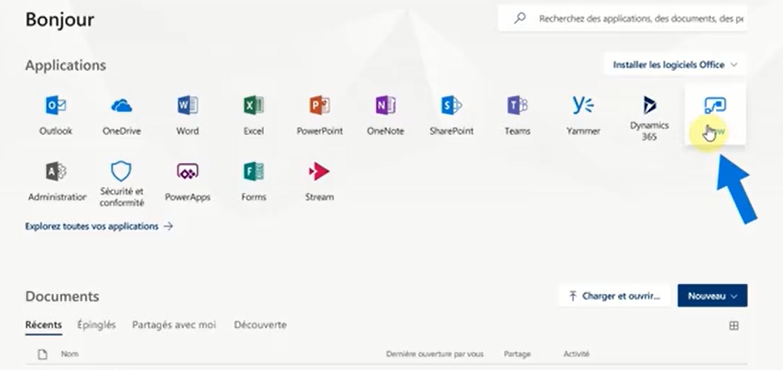Screen dimensions: 783x370
Task: Open the OneNote app
Action: tap(385, 116)
